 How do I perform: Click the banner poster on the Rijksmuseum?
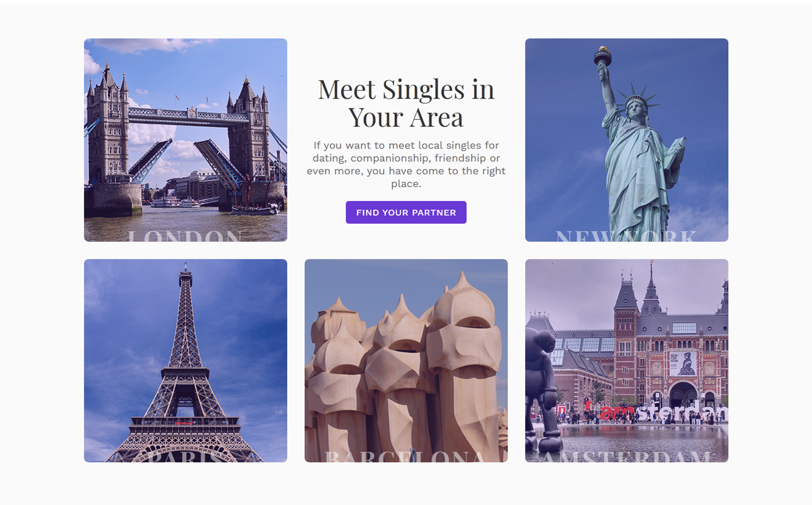point(682,363)
